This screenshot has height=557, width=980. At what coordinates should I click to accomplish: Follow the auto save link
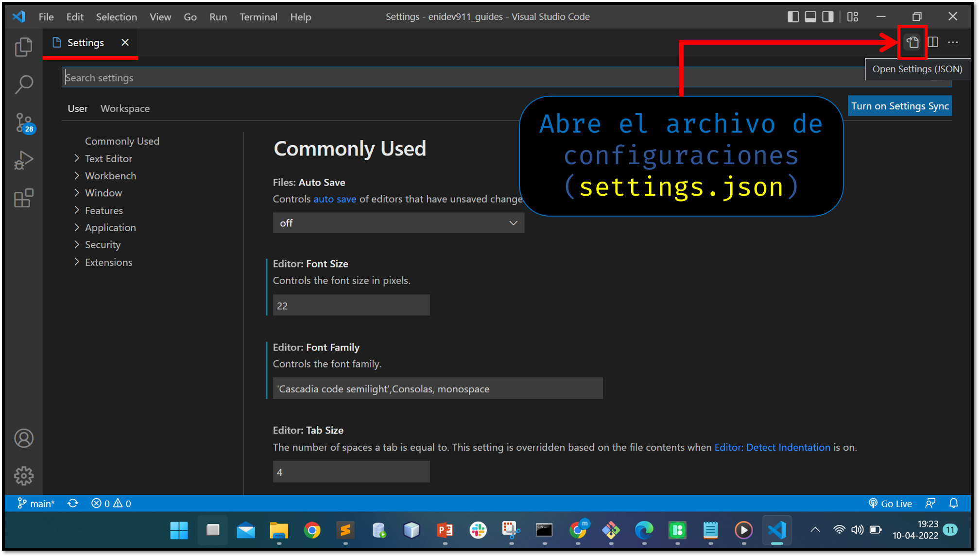pos(335,199)
